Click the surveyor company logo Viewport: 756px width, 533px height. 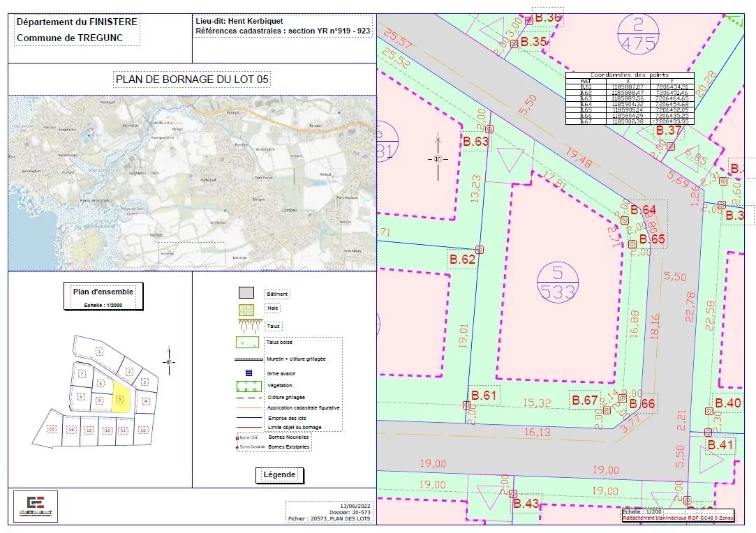coord(36,506)
